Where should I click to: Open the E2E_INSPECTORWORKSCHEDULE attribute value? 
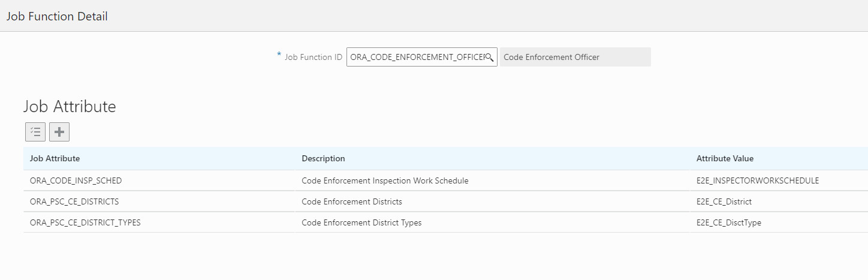754,180
